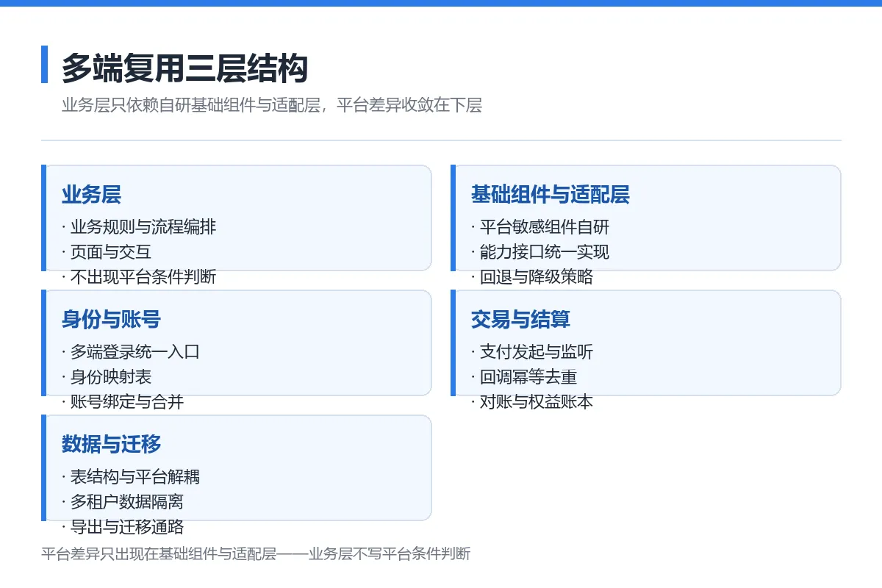Image resolution: width=882 pixels, height=588 pixels.
Task: Select bullet 支付发起与监听
Action: click(532, 352)
